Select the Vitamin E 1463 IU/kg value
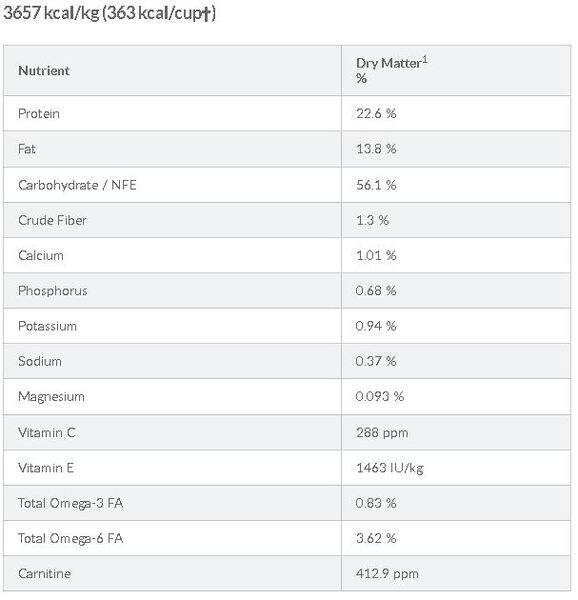 tap(390, 468)
